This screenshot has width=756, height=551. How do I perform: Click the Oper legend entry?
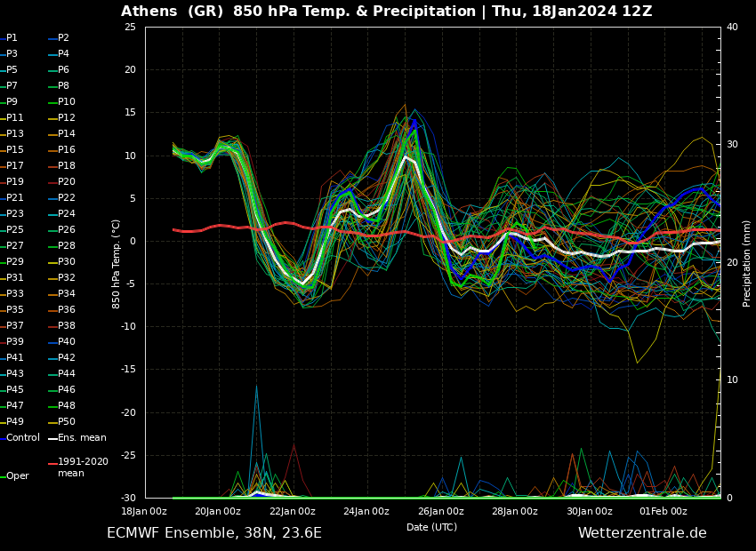[x=18, y=476]
